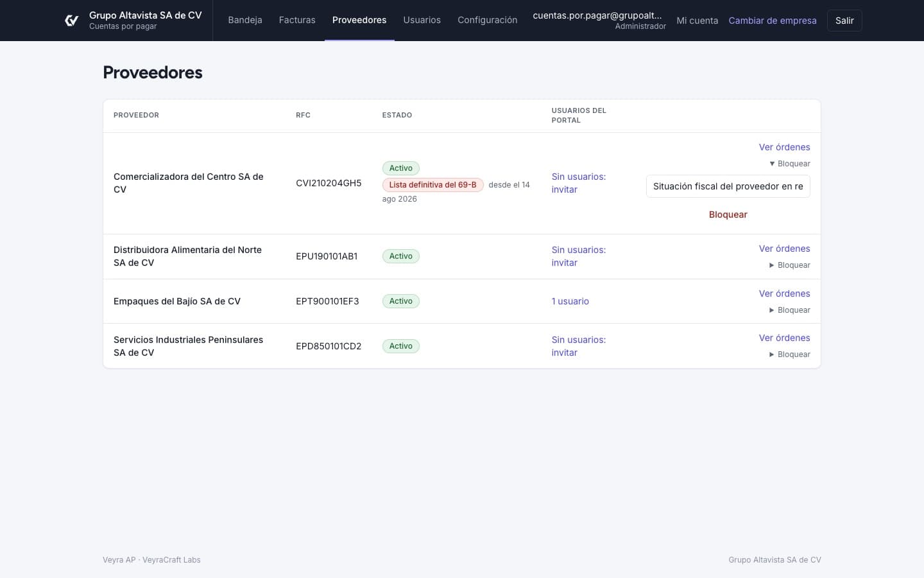Confirm the red Bloquear button
This screenshot has width=924, height=578.
728,215
